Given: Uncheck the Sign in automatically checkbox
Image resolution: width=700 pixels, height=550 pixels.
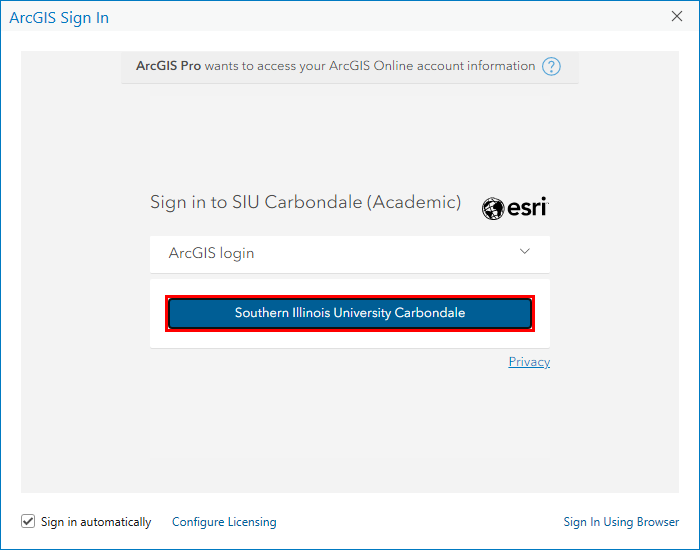Looking at the screenshot, I should click(x=28, y=521).
